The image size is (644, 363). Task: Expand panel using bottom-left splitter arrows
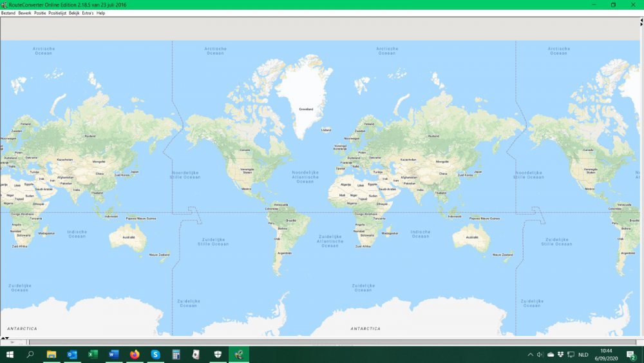click(5, 338)
